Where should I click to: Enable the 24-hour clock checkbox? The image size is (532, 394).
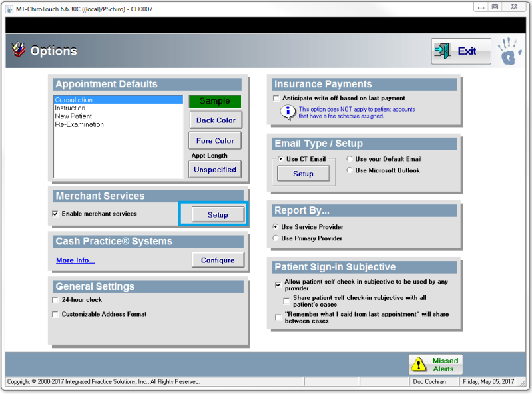coord(55,300)
